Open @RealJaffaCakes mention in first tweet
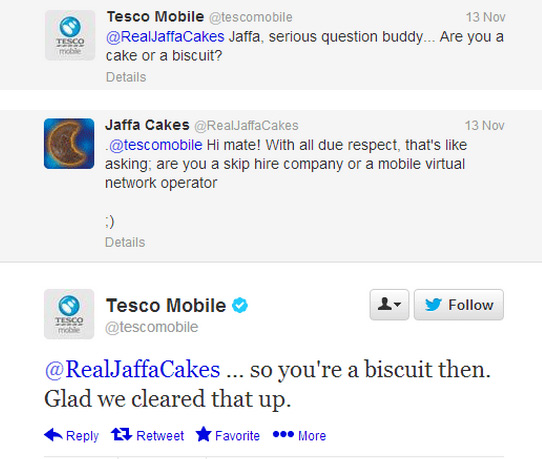The width and height of the screenshot is (542, 459). click(165, 37)
